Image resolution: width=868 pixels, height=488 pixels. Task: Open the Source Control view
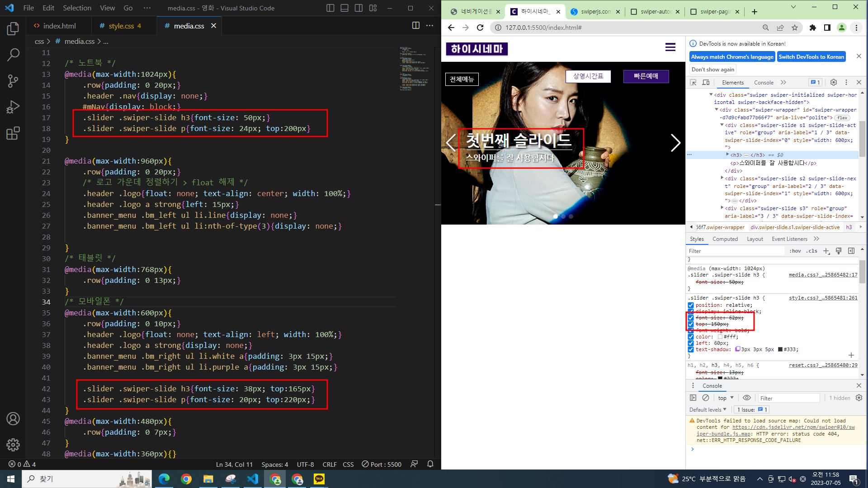coord(13,81)
